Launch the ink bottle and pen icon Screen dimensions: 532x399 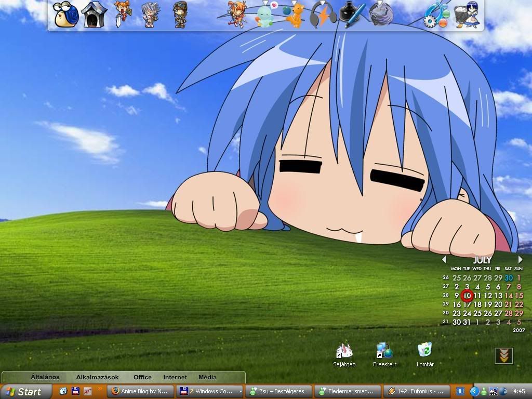(x=352, y=15)
